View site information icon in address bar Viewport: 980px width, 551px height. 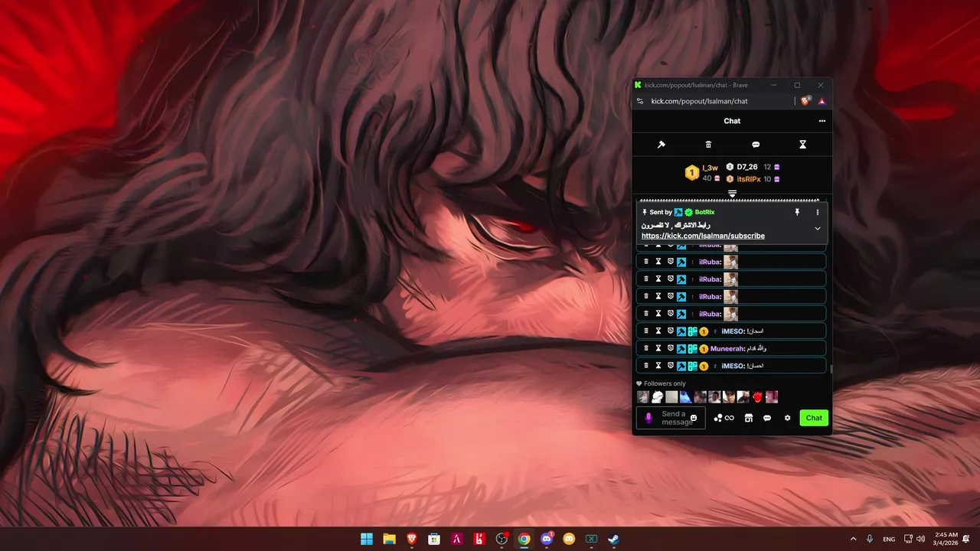[x=640, y=101]
